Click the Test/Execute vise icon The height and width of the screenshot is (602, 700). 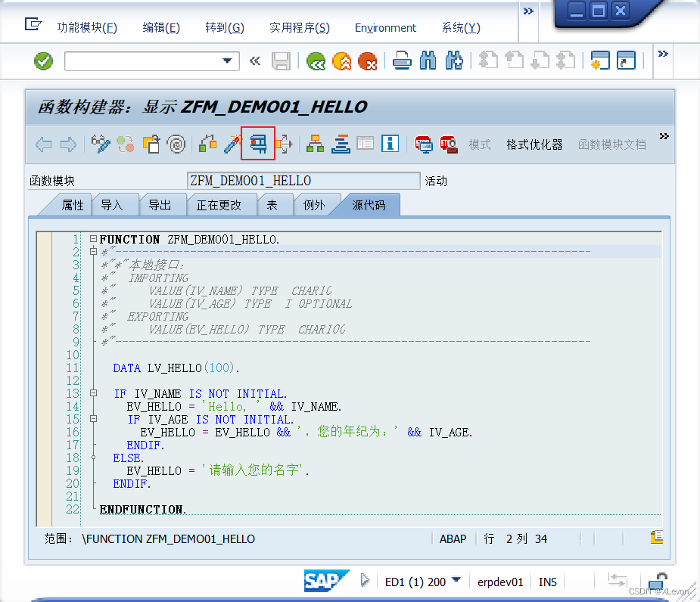coord(258,144)
